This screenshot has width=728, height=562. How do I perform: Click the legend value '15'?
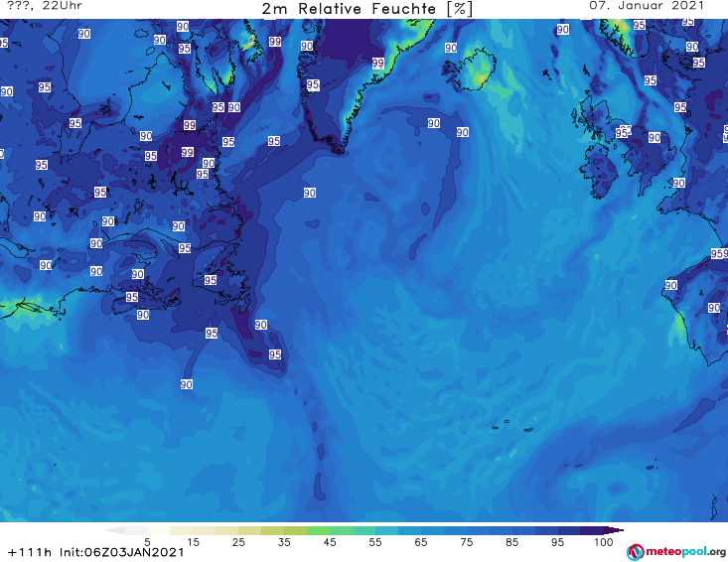click(x=193, y=542)
